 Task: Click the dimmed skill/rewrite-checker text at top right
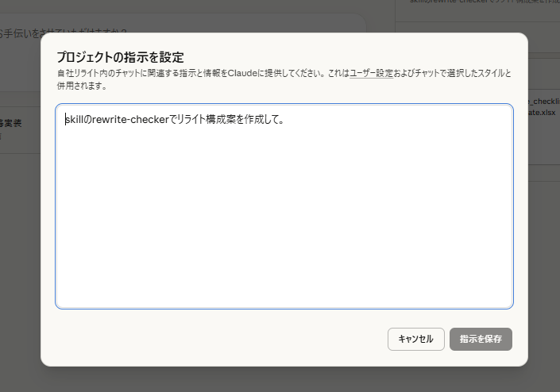click(x=477, y=2)
